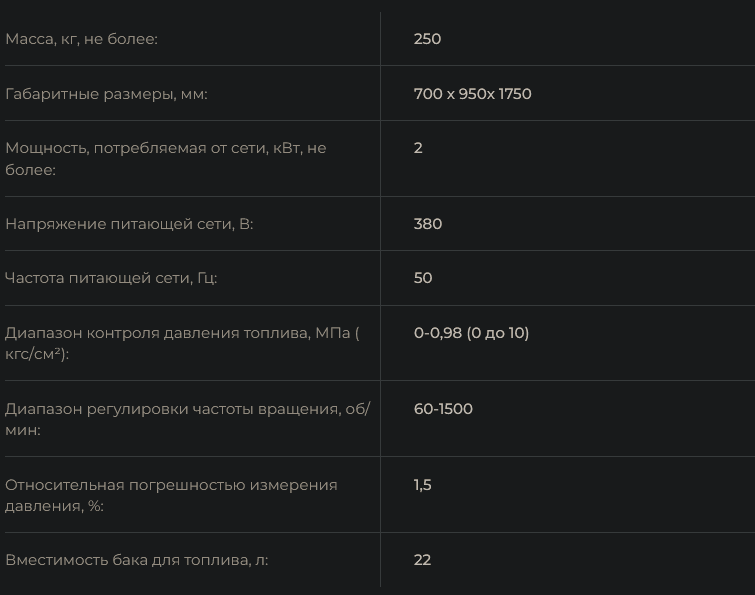This screenshot has height=595, width=755.
Task: Click the 'Частота питающей сети, Гц:' label
Action: [111, 278]
